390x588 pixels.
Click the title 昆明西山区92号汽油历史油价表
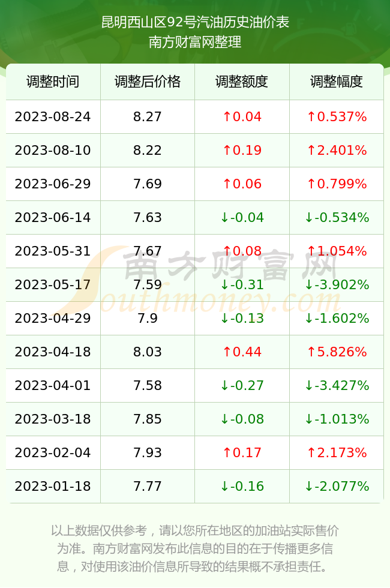pos(195,22)
